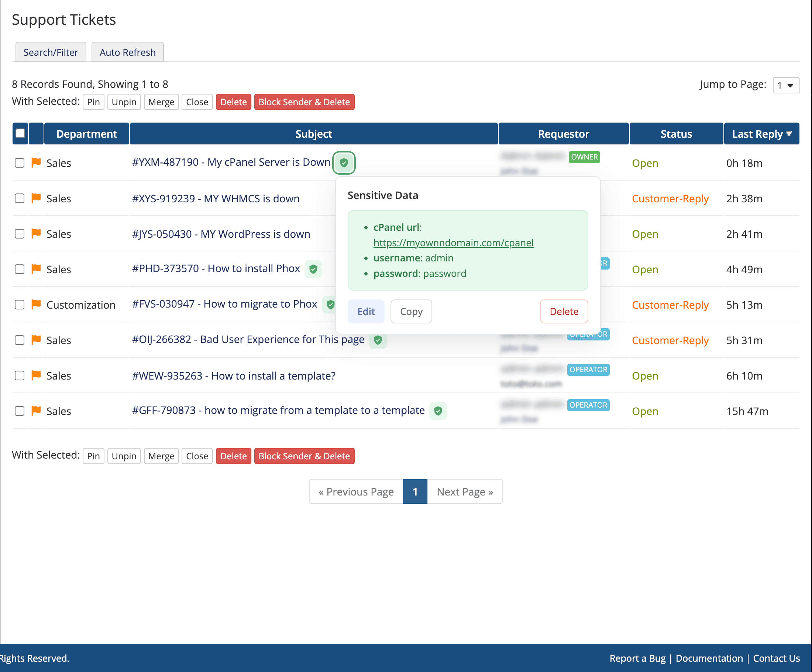The width and height of the screenshot is (812, 672).
Task: Click the orange flag on #YXM-487190 row
Action: coord(36,162)
